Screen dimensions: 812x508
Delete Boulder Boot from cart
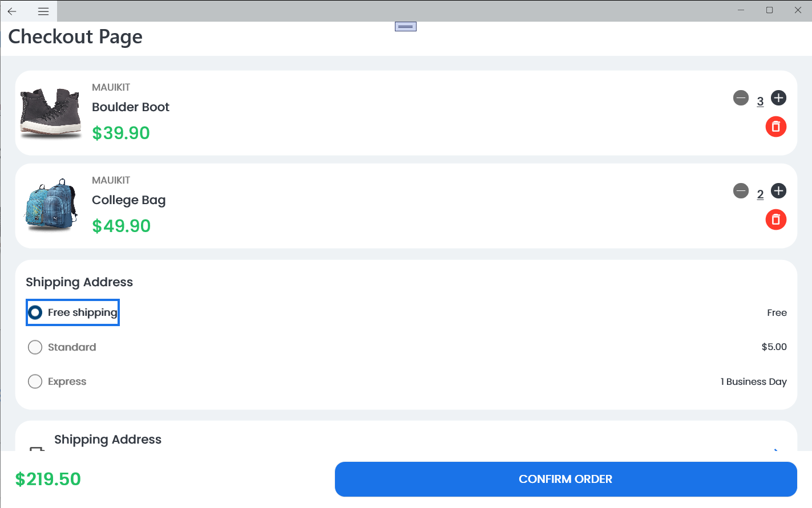click(776, 127)
